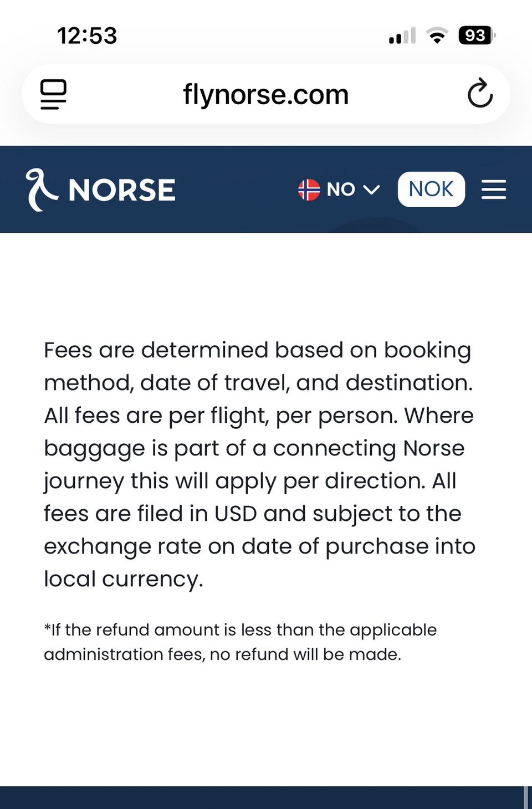Tap the Norse logo symbol
Viewport: 532px width, 809px height.
pos(41,190)
